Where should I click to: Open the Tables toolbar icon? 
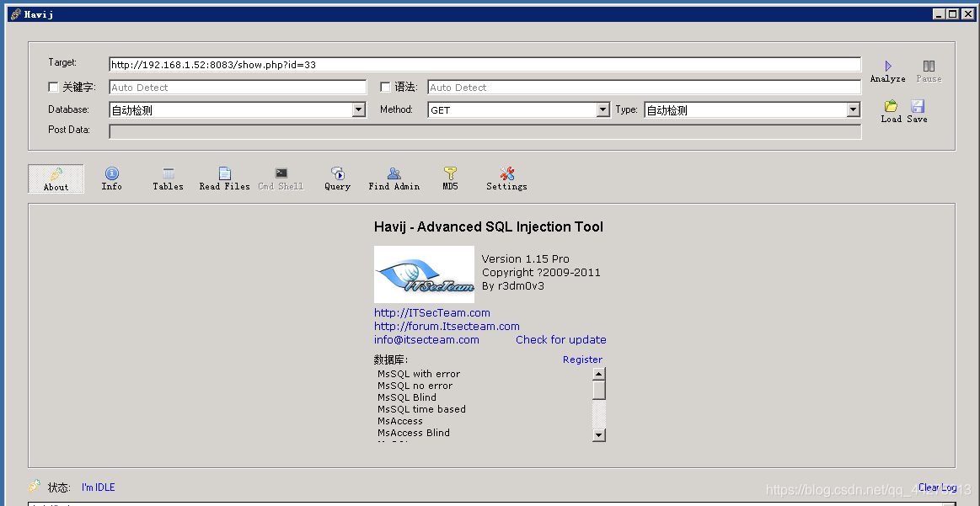click(169, 173)
